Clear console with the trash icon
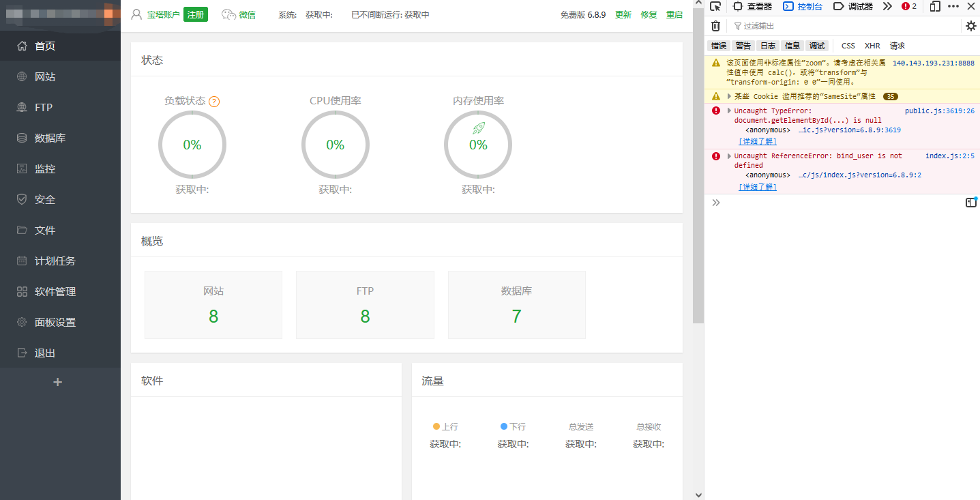Viewport: 980px width, 500px height. pyautogui.click(x=715, y=26)
